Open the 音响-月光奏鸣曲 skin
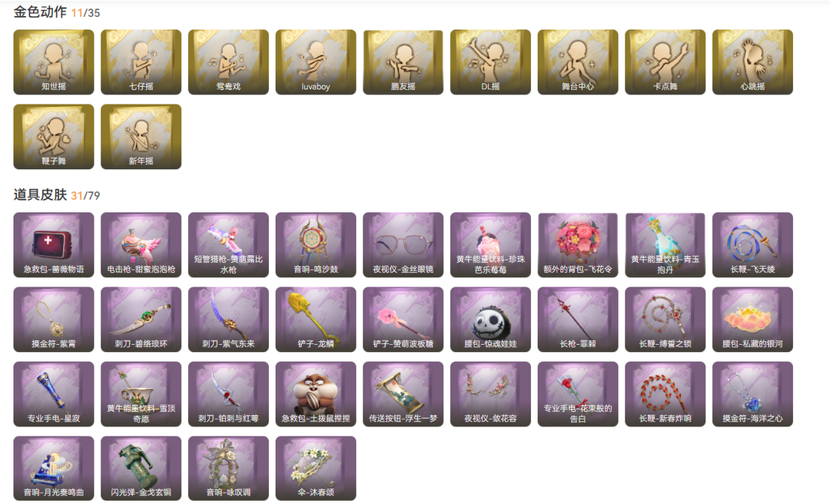This screenshot has width=830, height=504. tap(54, 469)
